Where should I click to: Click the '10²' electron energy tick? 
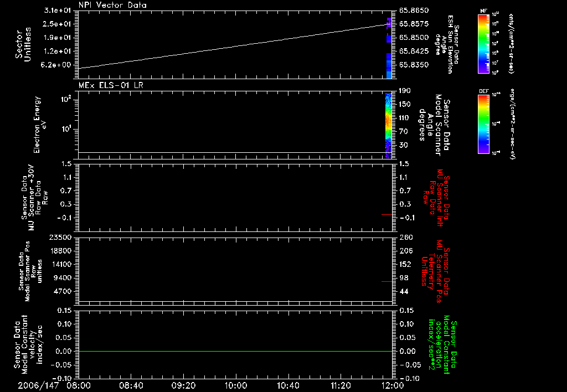tap(65, 99)
